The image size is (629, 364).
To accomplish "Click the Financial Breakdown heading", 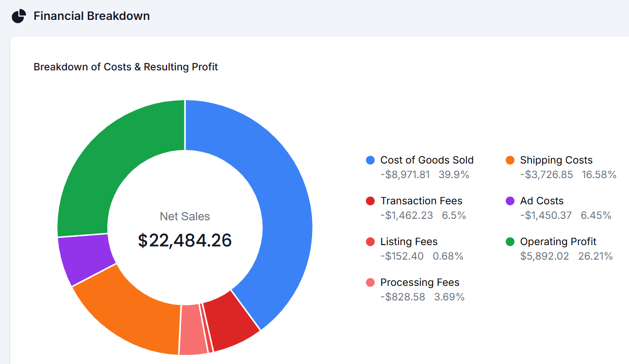I will [x=92, y=16].
